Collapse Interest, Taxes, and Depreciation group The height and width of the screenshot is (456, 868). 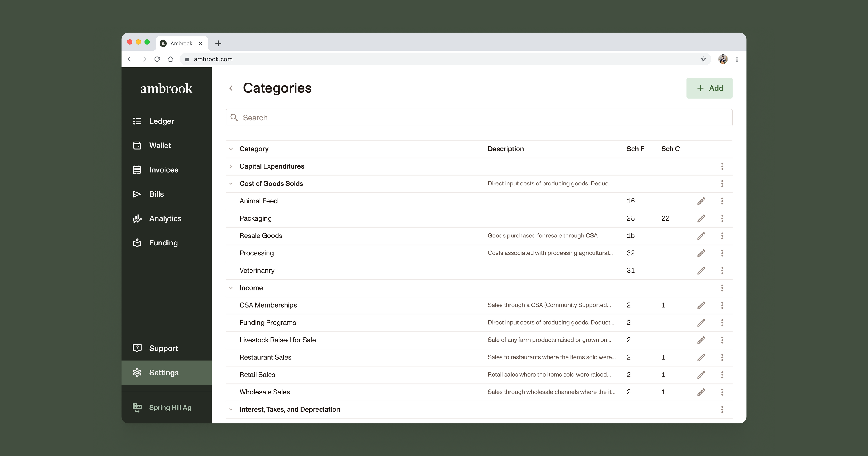point(231,409)
